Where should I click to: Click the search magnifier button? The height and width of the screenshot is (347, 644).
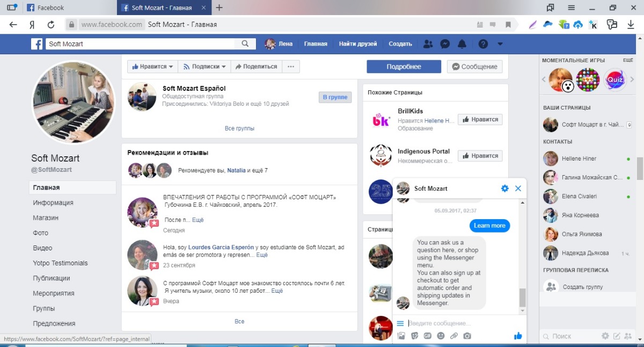click(x=245, y=44)
